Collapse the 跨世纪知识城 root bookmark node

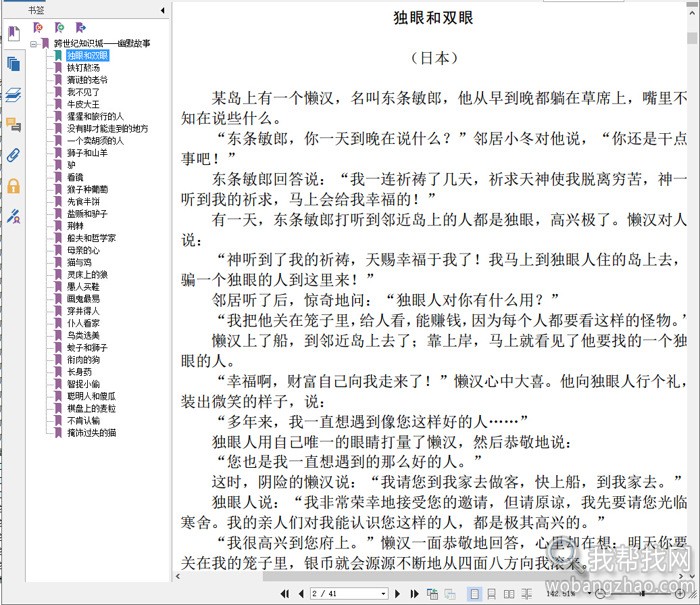point(33,44)
